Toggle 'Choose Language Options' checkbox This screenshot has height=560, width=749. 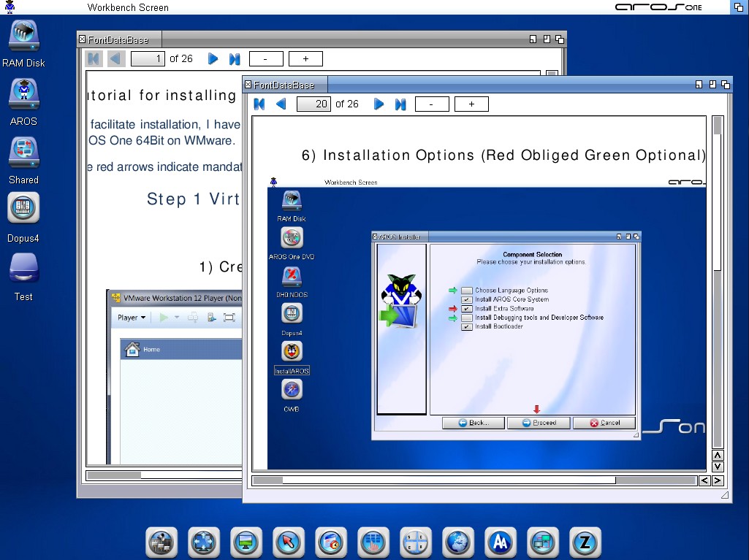(467, 291)
